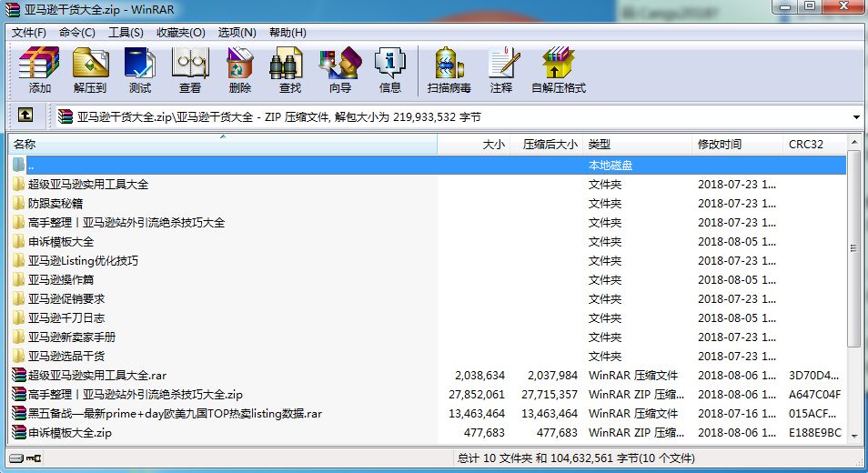Click the WinRAR title bar app icon
The height and width of the screenshot is (473, 868).
coord(12,9)
